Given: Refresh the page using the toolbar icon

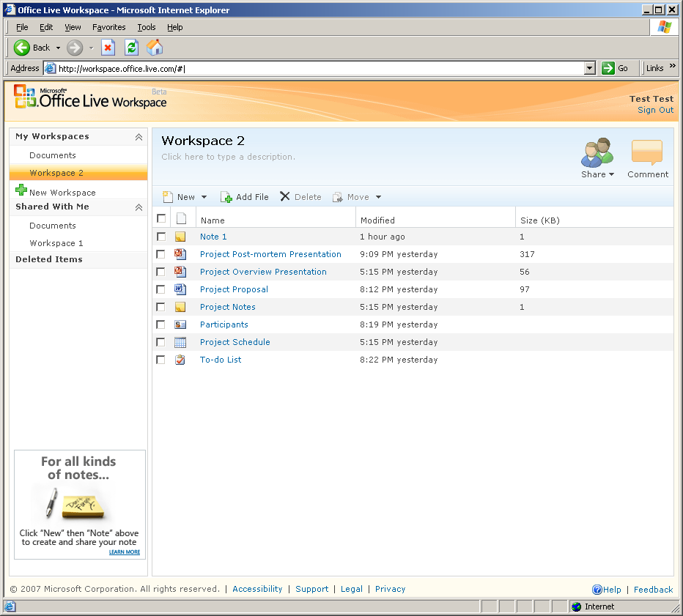Looking at the screenshot, I should coord(132,48).
